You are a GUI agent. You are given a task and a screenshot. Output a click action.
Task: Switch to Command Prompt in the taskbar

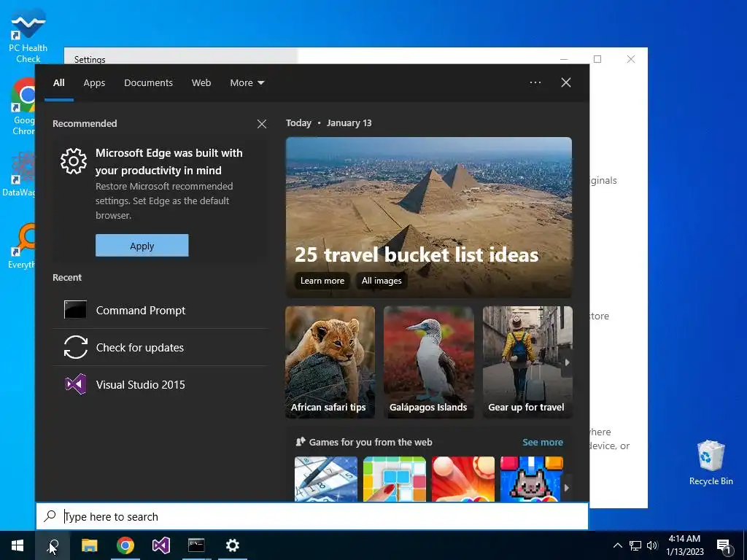pyautogui.click(x=196, y=545)
